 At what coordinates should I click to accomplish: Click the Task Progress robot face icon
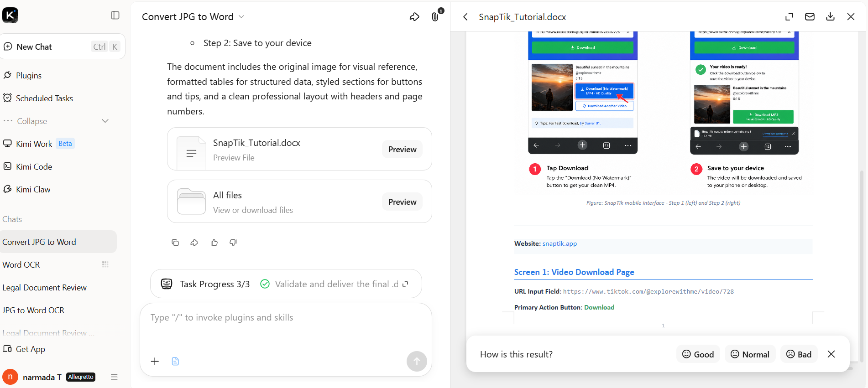tap(167, 284)
